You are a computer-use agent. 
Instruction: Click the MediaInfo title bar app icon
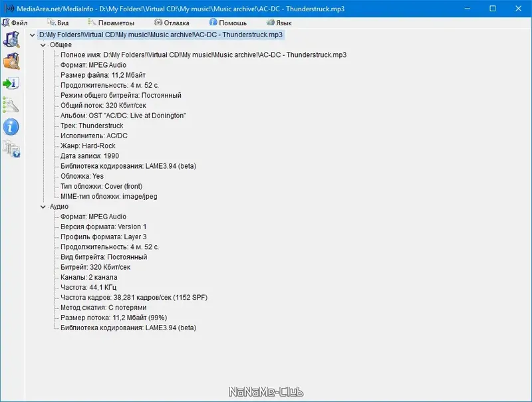pyautogui.click(x=9, y=9)
